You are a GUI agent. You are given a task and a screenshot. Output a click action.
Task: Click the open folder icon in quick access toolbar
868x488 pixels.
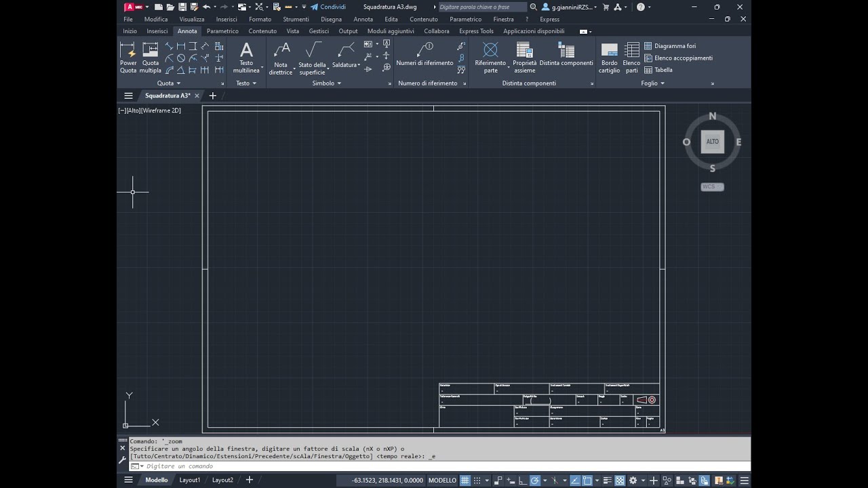click(170, 7)
